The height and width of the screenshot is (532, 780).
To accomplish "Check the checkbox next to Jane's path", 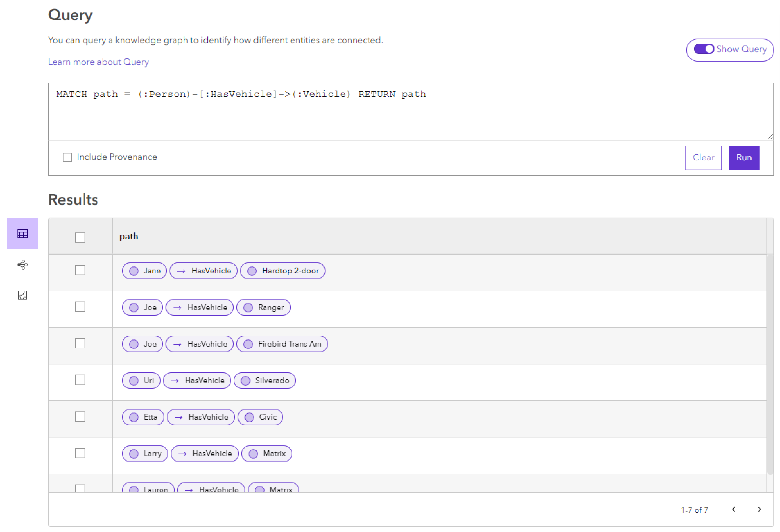I will click(x=80, y=271).
